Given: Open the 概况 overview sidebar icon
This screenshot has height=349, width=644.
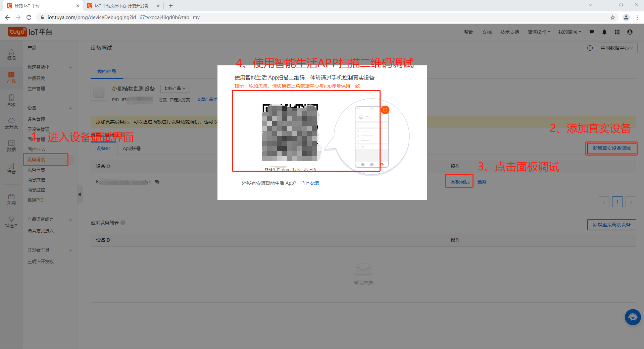Looking at the screenshot, I should [x=11, y=54].
